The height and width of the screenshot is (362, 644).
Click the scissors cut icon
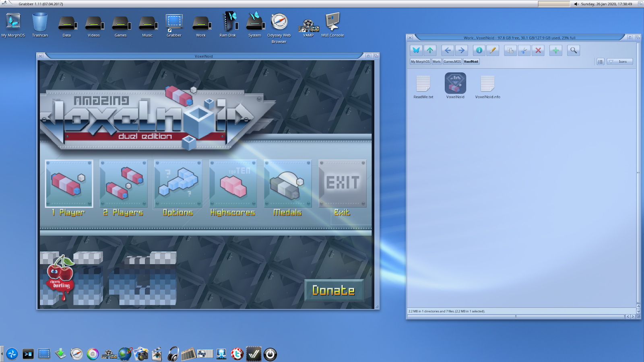524,50
